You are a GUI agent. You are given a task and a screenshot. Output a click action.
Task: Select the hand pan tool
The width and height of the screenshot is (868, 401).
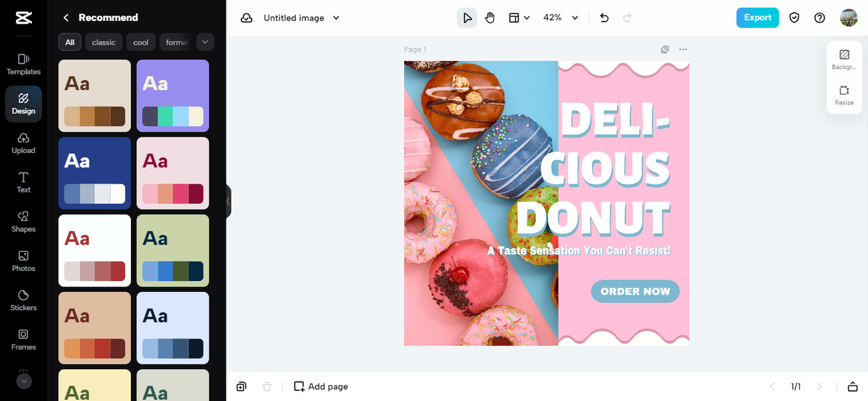[x=490, y=18]
